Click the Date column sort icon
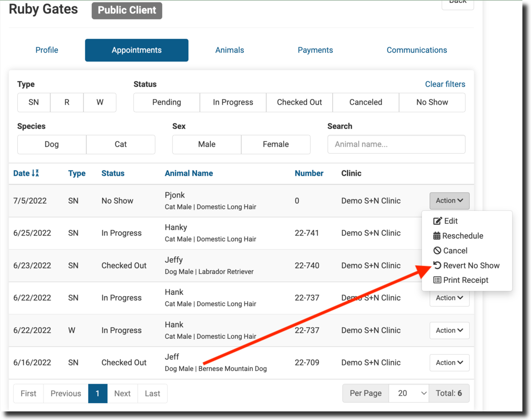This screenshot has width=531, height=420. pyautogui.click(x=35, y=173)
